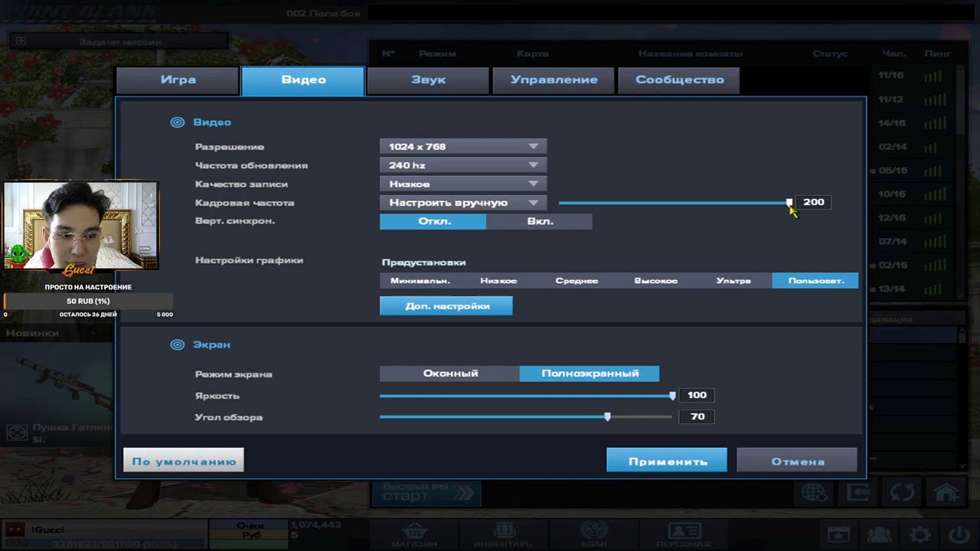Choose the Пользоват. graphics preset
This screenshot has height=551, width=980.
point(815,281)
